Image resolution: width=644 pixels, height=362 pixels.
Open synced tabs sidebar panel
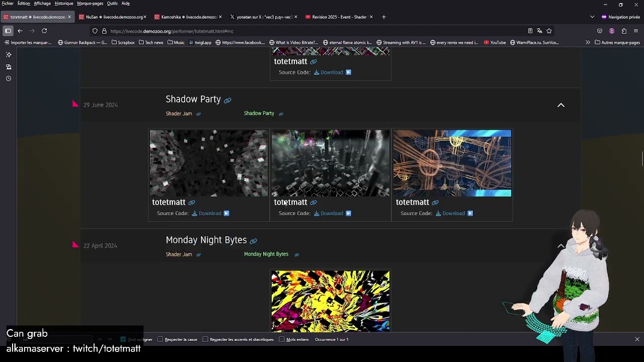click(x=9, y=66)
